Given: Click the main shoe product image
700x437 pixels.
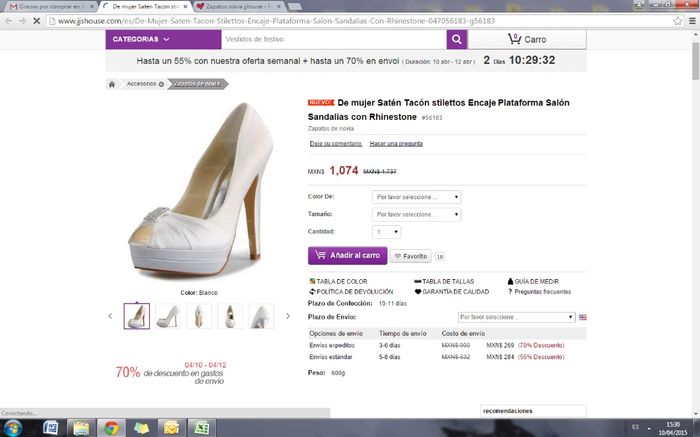Looking at the screenshot, I should tap(200, 190).
